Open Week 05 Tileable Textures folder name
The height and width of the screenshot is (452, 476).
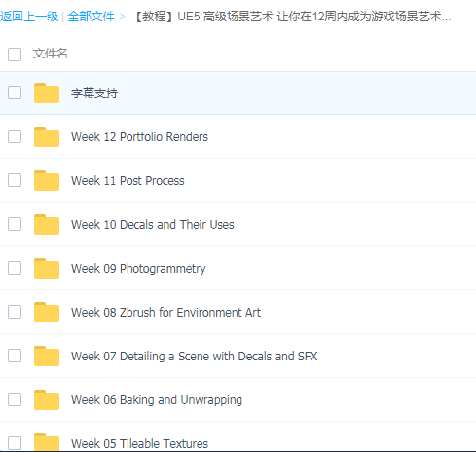pyautogui.click(x=139, y=443)
